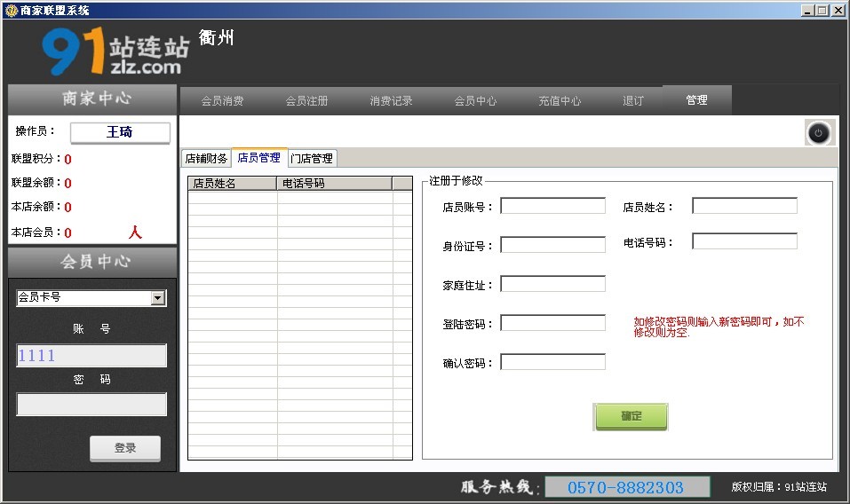Open the 会员卡号 dropdown arrow
This screenshot has height=504, width=850.
point(158,298)
